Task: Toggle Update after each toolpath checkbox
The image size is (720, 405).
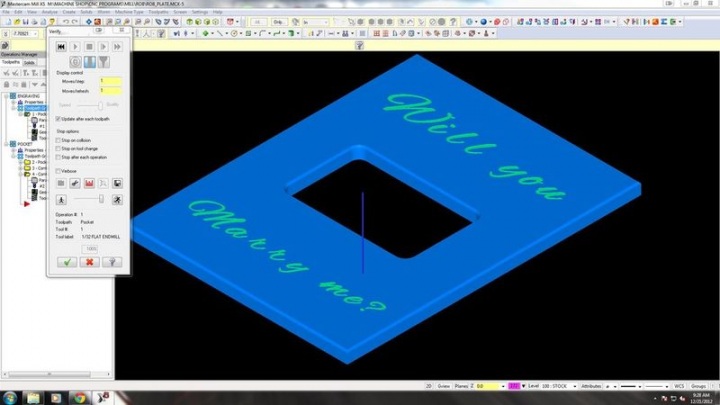Action: [x=59, y=118]
